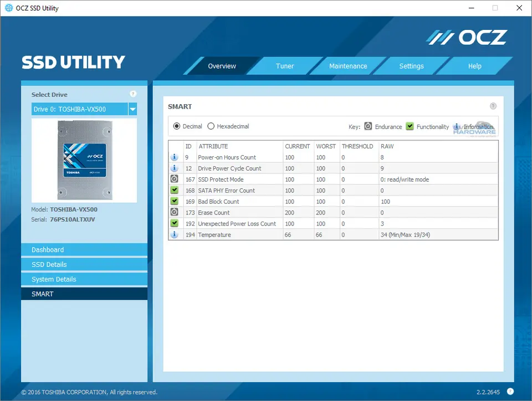
Task: Open the Maintenance tab
Action: pos(348,66)
